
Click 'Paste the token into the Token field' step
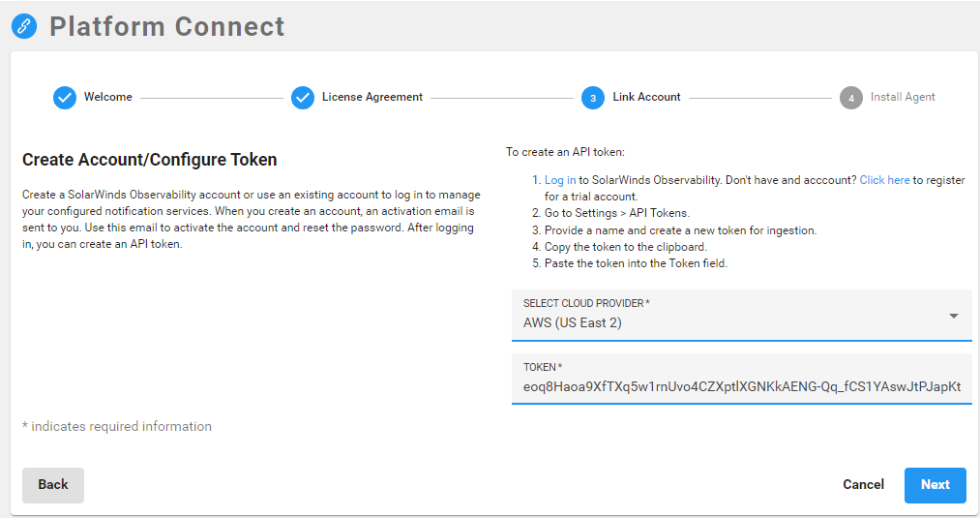(x=636, y=263)
